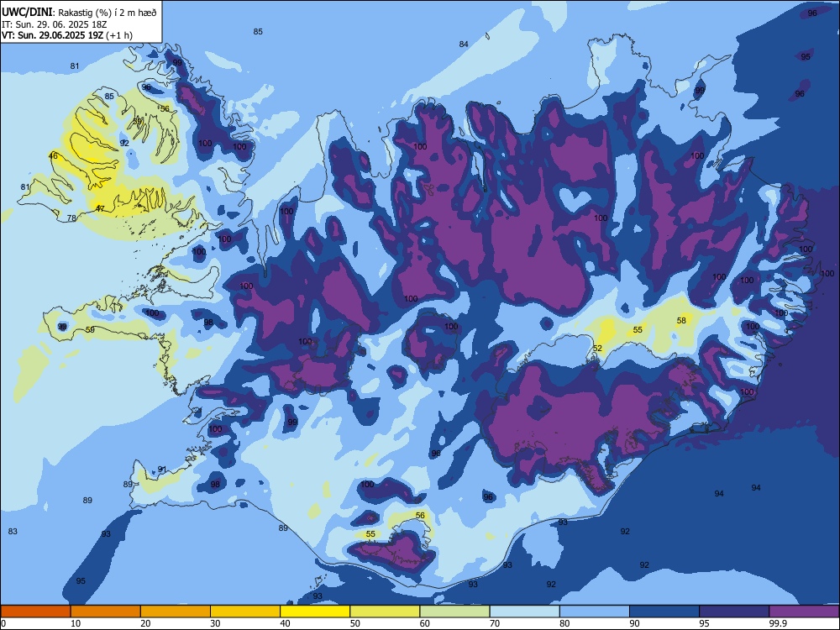Click the 'Rakastig (%) í 2 m hæð' label
The image size is (840, 630).
coord(108,13)
